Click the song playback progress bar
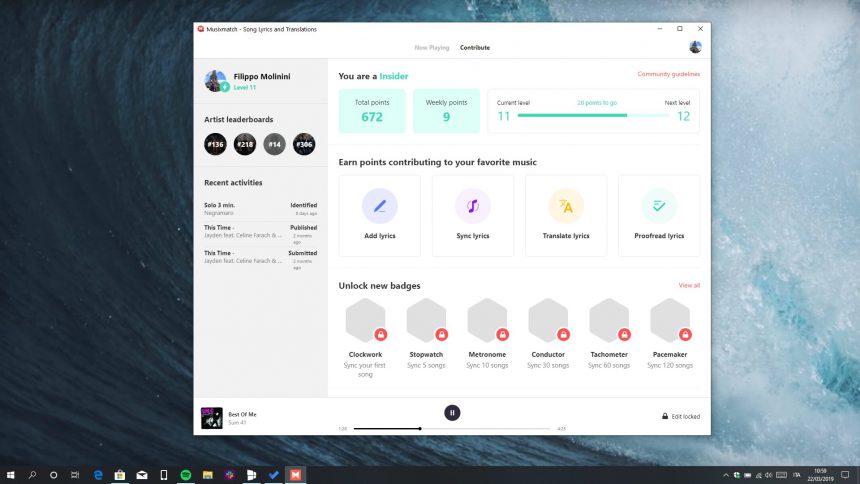This screenshot has height=484, width=860. pos(452,429)
